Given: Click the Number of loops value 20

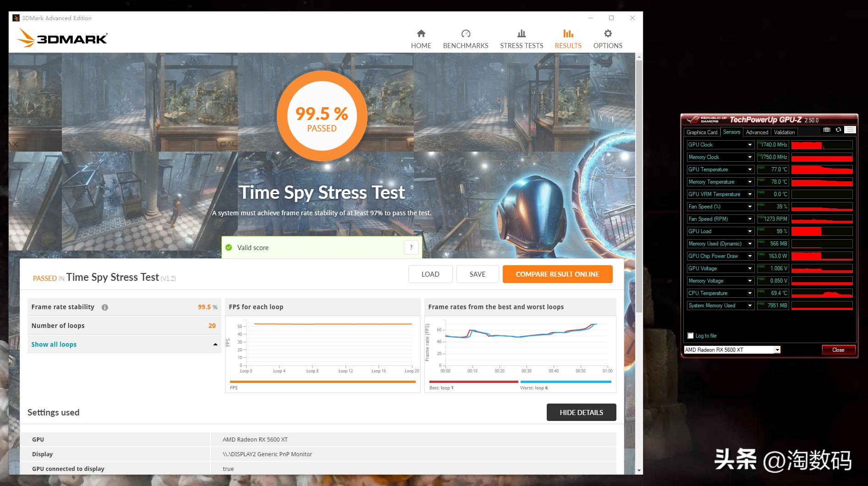Looking at the screenshot, I should click(x=212, y=326).
